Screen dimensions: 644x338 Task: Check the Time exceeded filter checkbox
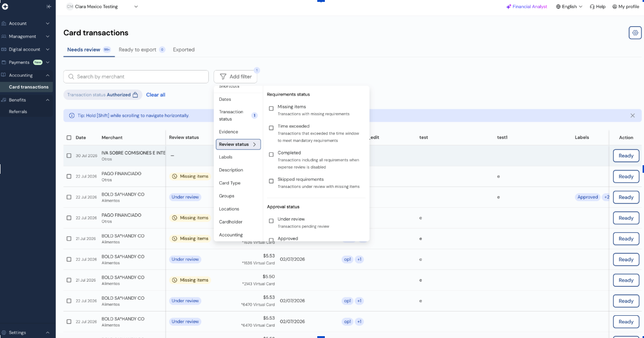271,128
